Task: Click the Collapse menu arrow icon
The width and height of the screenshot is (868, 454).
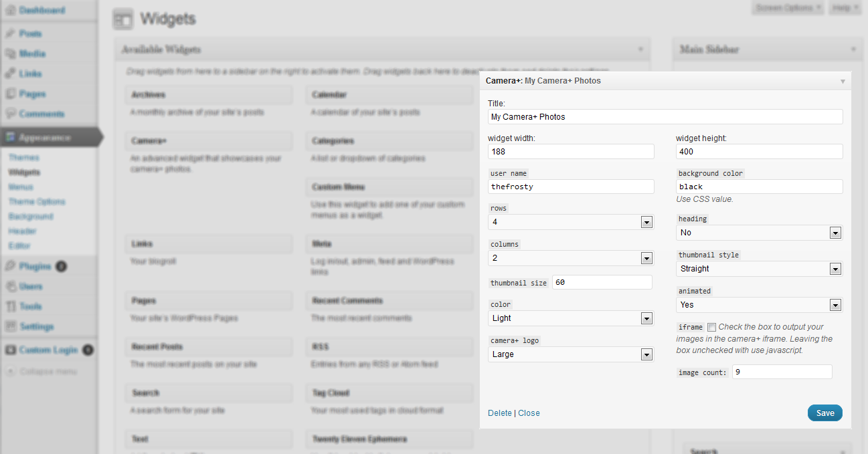Action: pyautogui.click(x=11, y=371)
